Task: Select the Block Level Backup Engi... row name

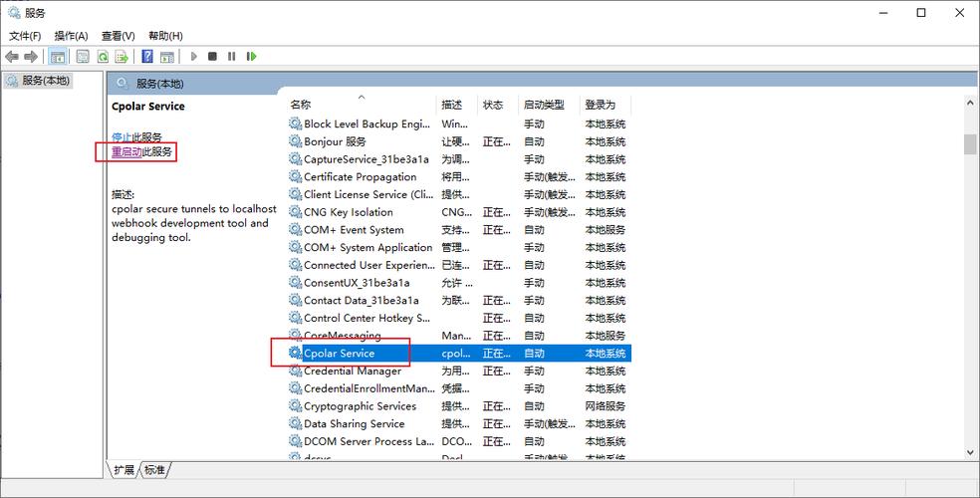Action: 367,124
